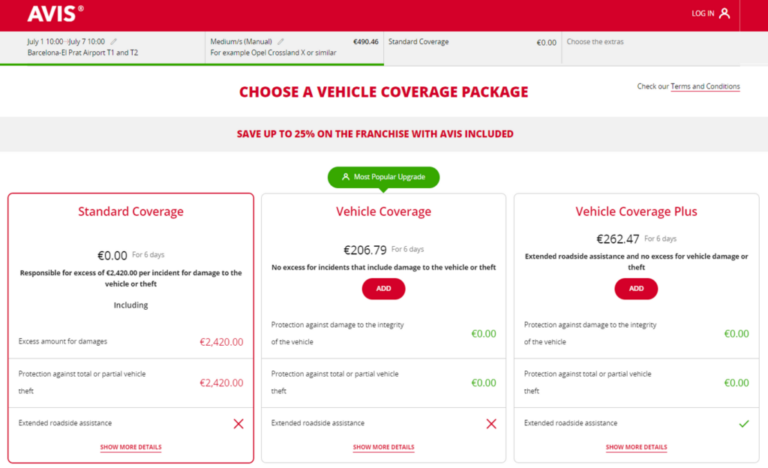Expand Show More Details under Standard Coverage
Screen dimensions: 768x468
[130, 447]
